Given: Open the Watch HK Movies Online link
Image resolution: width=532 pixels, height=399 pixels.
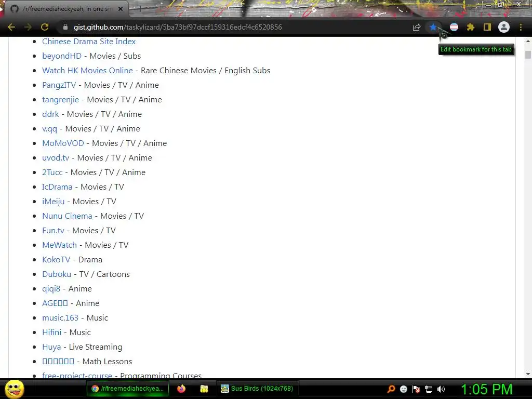Looking at the screenshot, I should (87, 71).
